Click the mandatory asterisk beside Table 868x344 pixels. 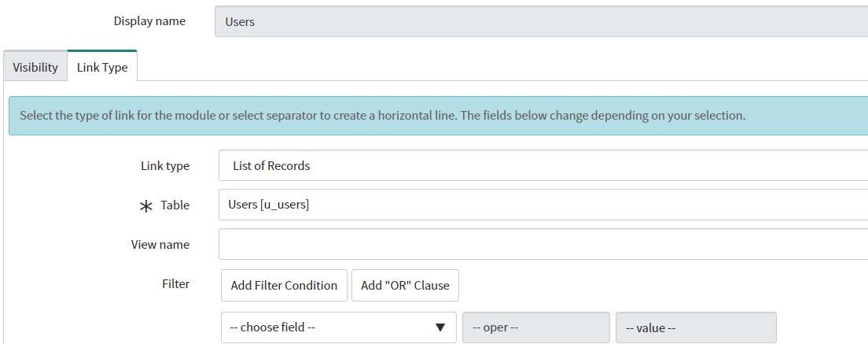pyautogui.click(x=146, y=206)
